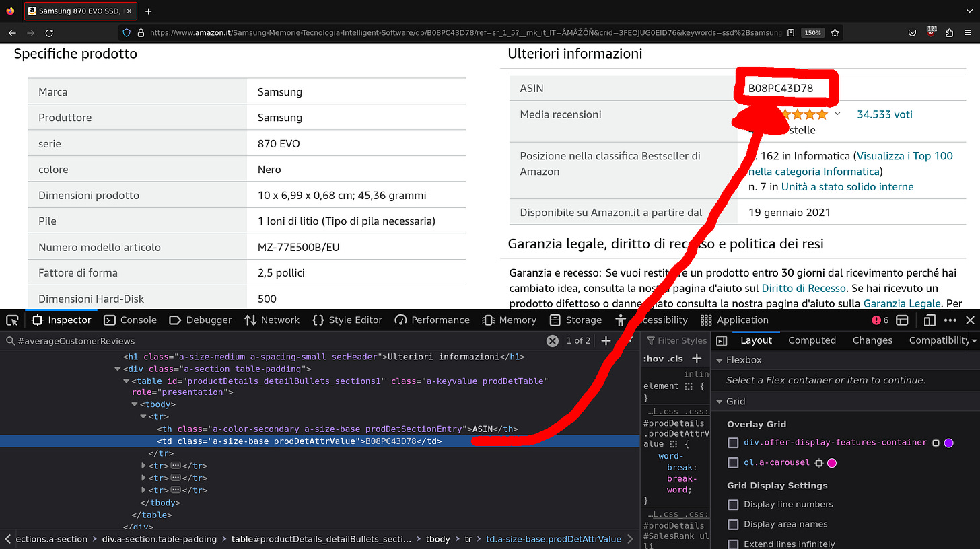
Task: Highlight ol.a-carousel element icon
Action: pyautogui.click(x=818, y=463)
